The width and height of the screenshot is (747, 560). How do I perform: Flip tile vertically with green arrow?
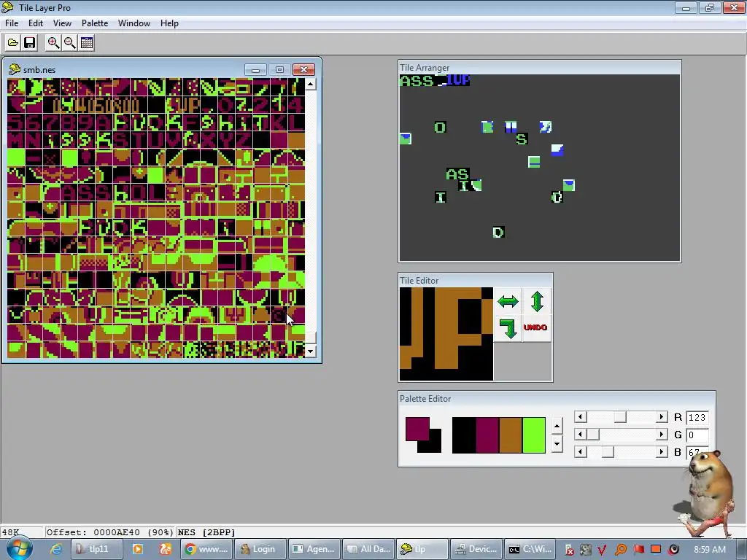click(x=537, y=301)
